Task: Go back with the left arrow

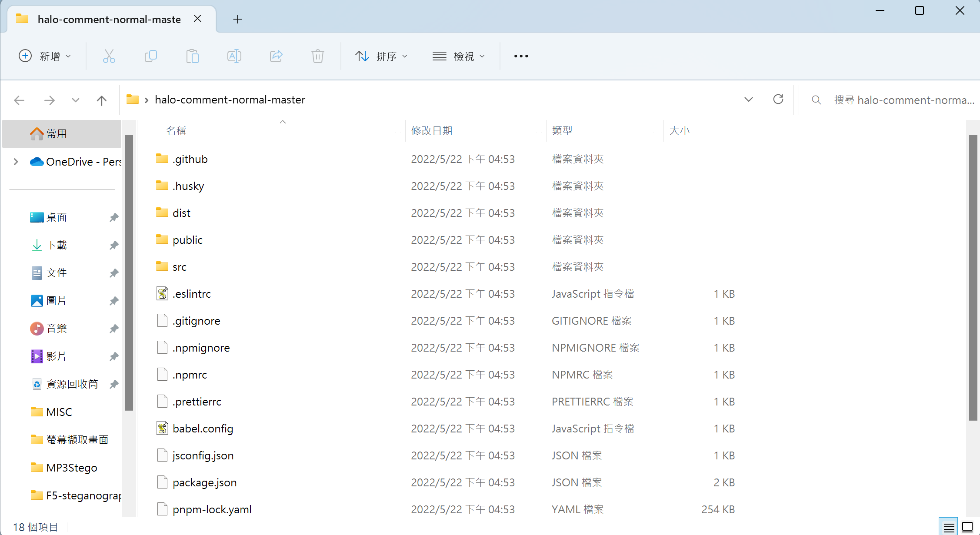Action: coord(19,100)
